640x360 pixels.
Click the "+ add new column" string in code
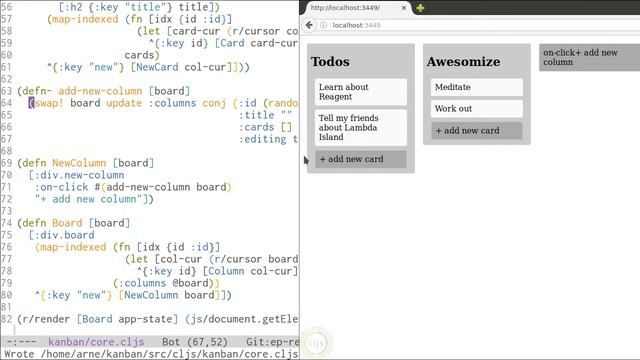pyautogui.click(x=91, y=199)
